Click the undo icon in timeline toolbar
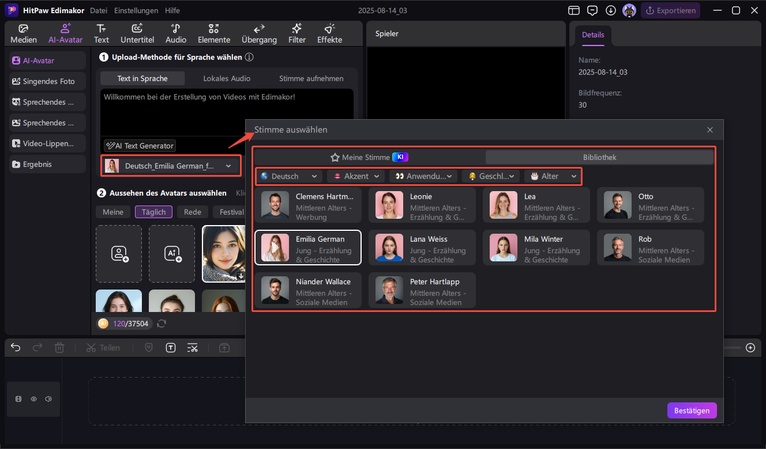 [16, 347]
